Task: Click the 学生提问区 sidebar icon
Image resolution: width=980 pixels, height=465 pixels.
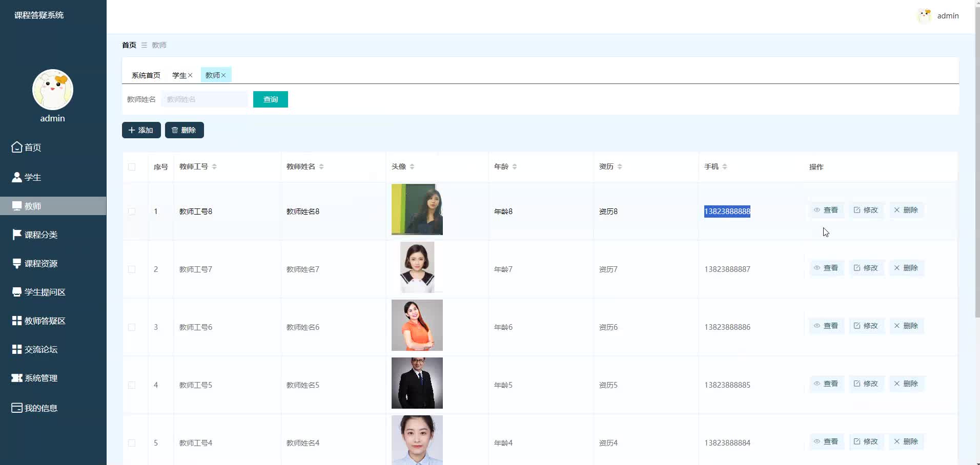Action: 17,292
